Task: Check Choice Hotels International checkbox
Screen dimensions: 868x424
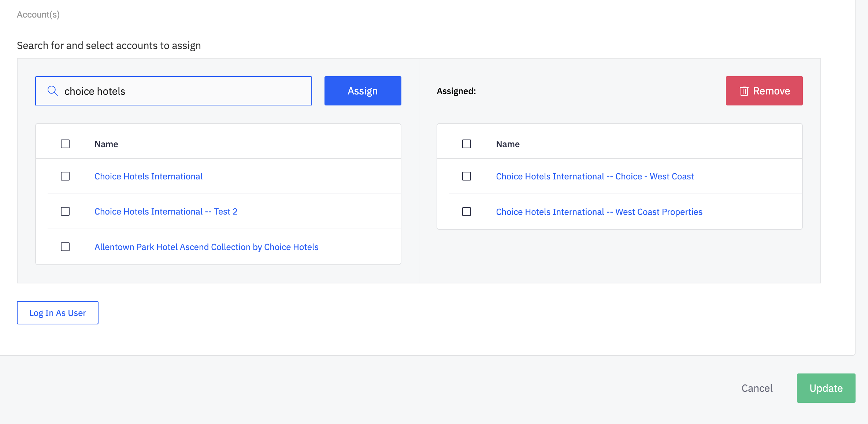Action: (x=65, y=176)
